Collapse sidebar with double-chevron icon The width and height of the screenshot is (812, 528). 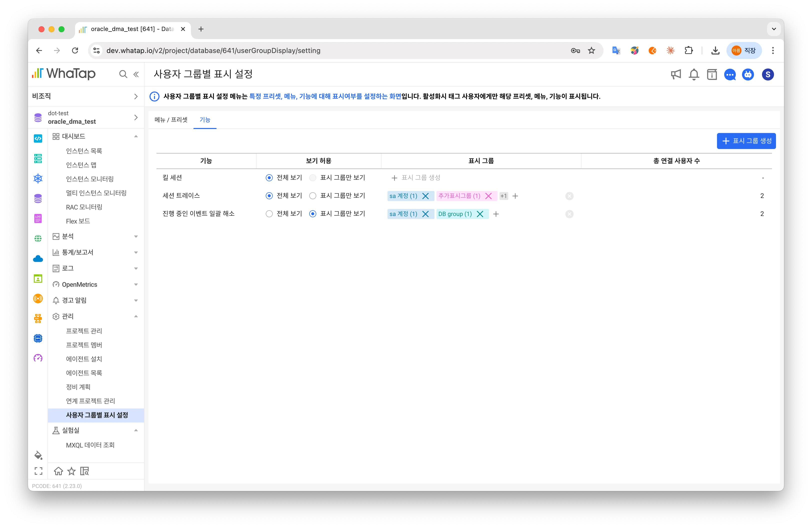(136, 74)
